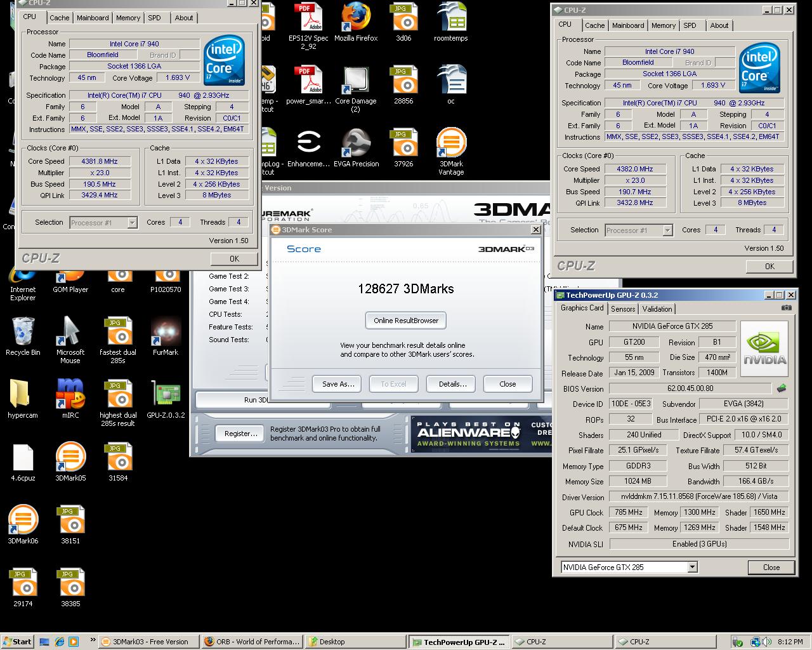Open the 4.6cpuz file
812x650 pixels.
pyautogui.click(x=23, y=462)
